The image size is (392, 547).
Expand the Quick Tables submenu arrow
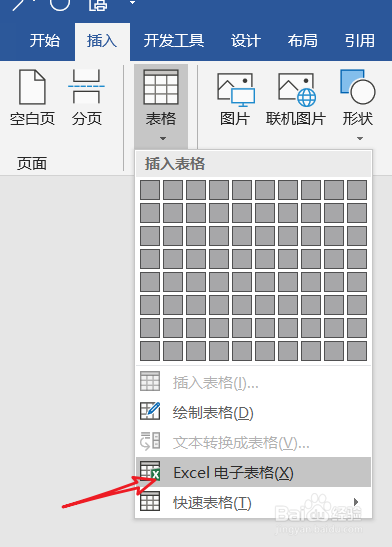(x=356, y=502)
